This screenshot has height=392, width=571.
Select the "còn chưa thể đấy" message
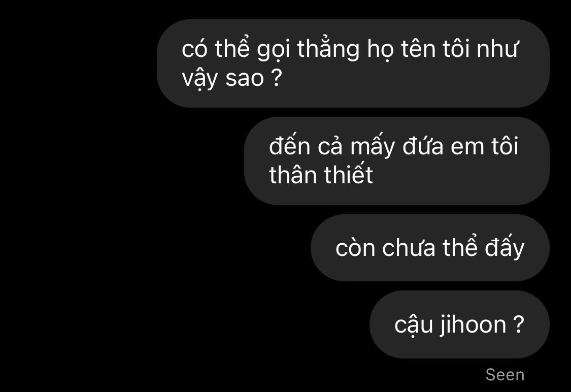pyautogui.click(x=430, y=248)
